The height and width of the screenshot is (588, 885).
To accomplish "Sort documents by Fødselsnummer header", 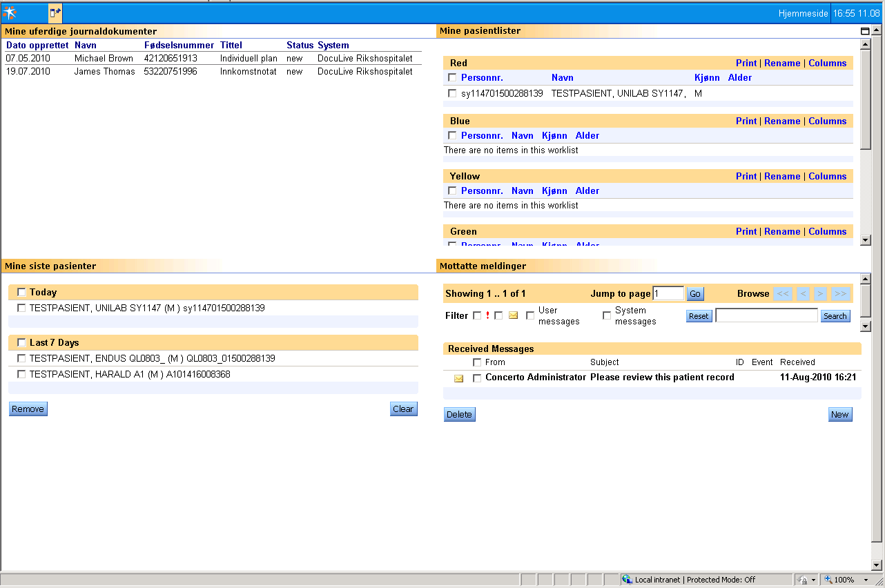I will (x=179, y=45).
